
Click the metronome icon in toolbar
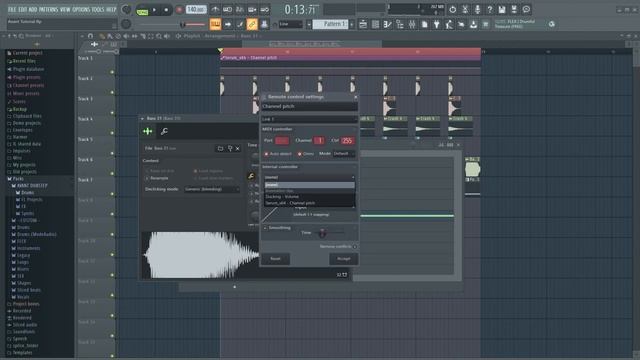tap(215, 9)
